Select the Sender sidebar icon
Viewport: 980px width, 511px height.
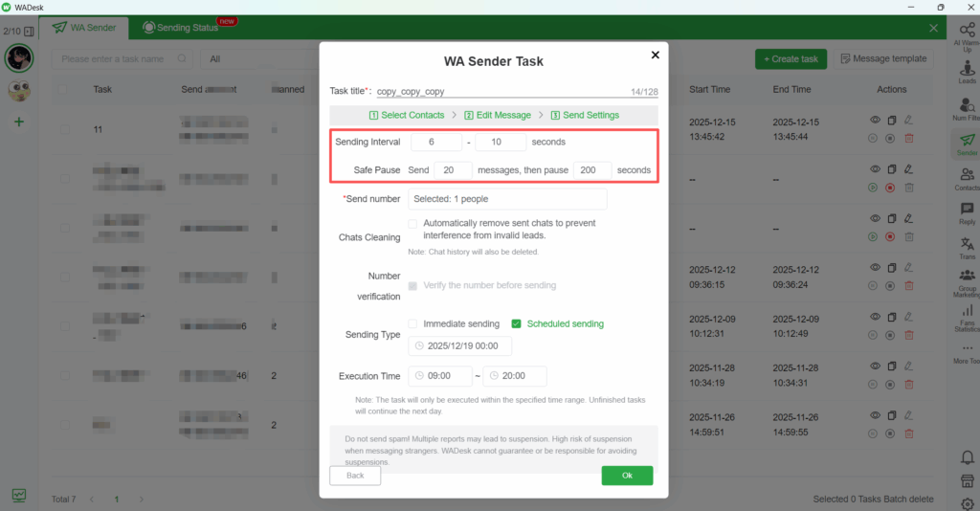[x=967, y=144]
